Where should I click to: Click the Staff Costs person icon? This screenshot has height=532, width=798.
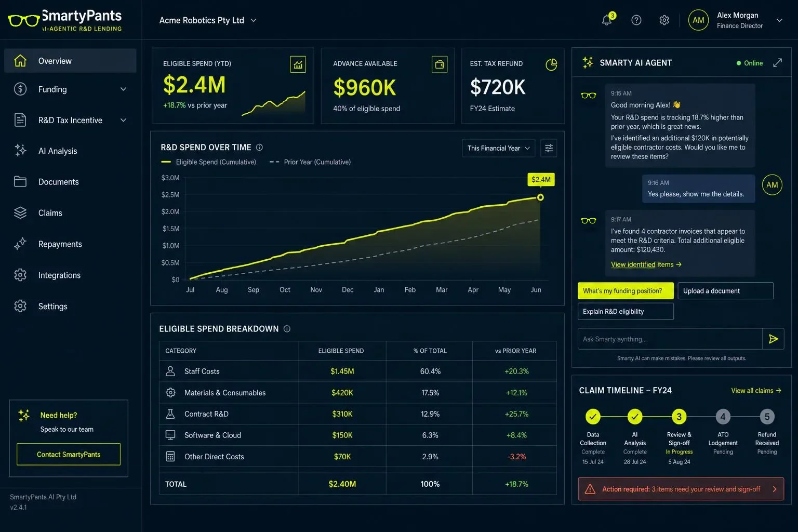point(170,371)
